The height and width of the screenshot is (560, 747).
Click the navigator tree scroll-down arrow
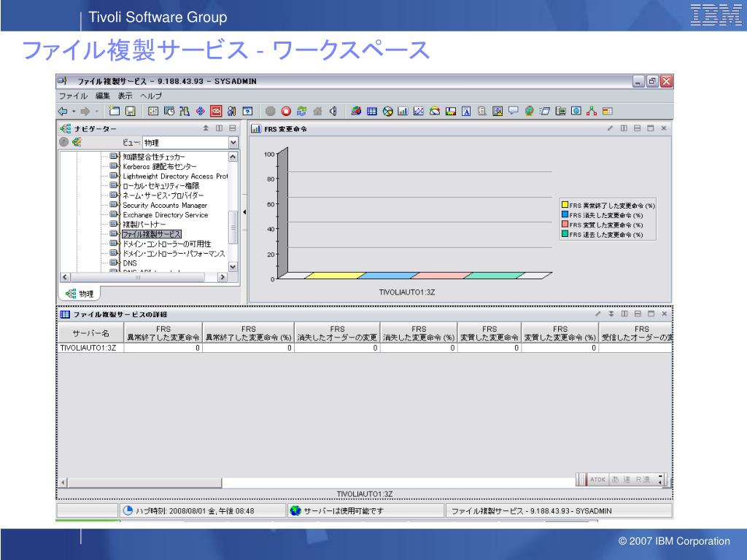pos(233,267)
